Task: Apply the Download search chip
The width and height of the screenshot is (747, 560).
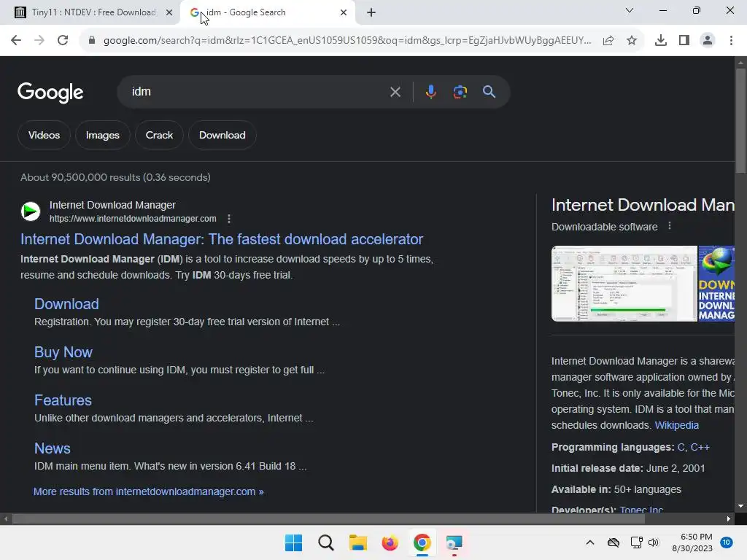Action: 222,135
